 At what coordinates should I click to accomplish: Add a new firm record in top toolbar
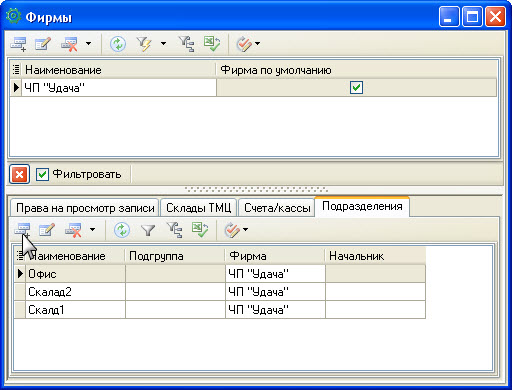pyautogui.click(x=18, y=44)
